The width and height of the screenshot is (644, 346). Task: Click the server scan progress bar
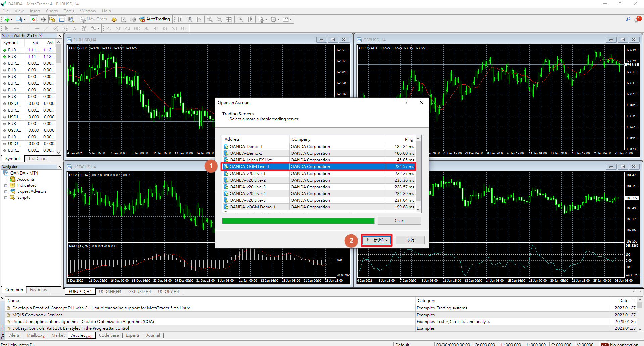298,221
